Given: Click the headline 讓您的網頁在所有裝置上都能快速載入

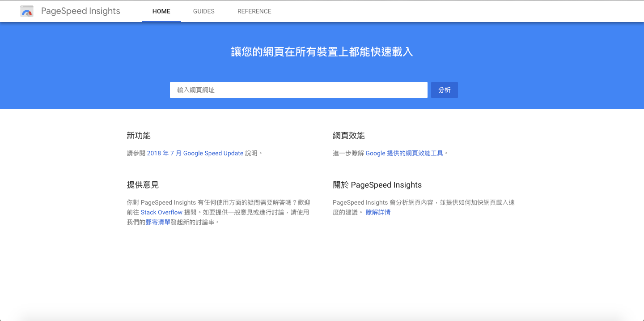Looking at the screenshot, I should point(322,52).
